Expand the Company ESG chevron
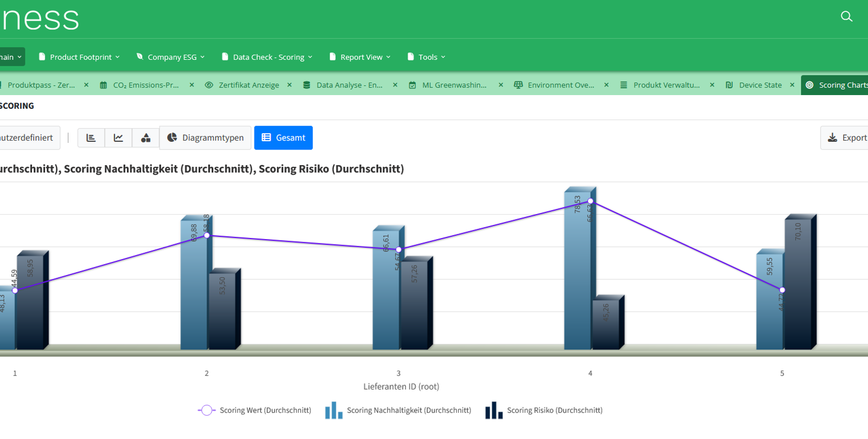Viewport: 868px width, 439px height. pos(202,57)
